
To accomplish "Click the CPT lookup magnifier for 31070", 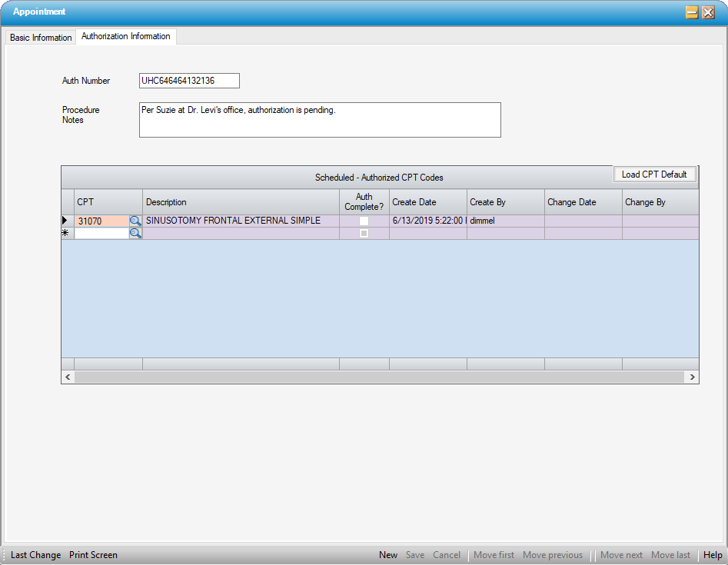I will tap(135, 221).
